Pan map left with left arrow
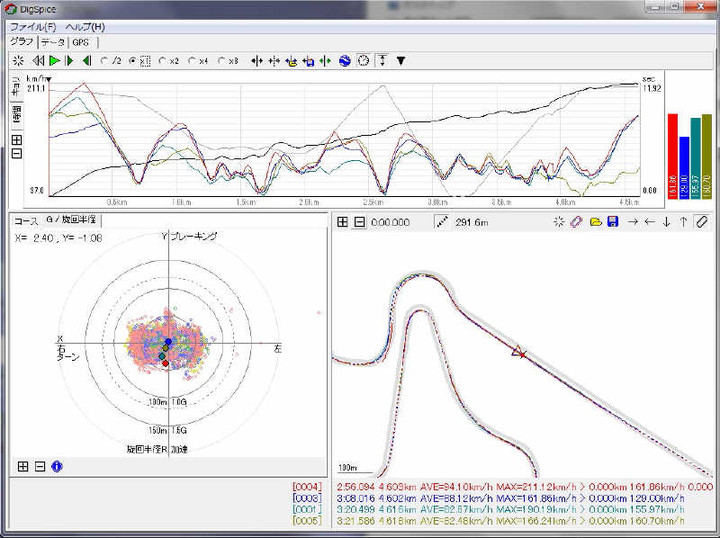 [x=649, y=222]
